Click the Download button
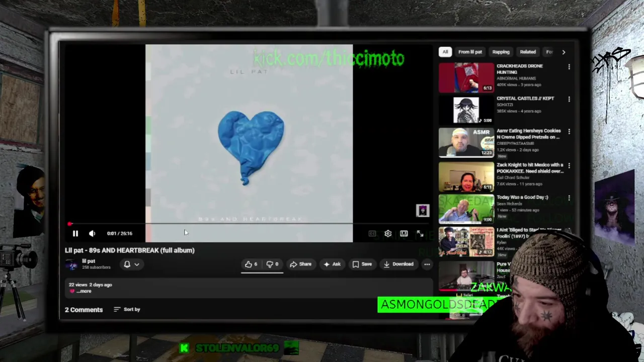This screenshot has width=644, height=362. 398,264
